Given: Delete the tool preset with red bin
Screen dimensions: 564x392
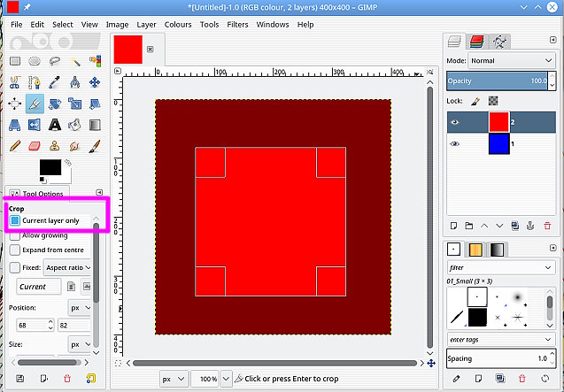Looking at the screenshot, I should point(67,379).
